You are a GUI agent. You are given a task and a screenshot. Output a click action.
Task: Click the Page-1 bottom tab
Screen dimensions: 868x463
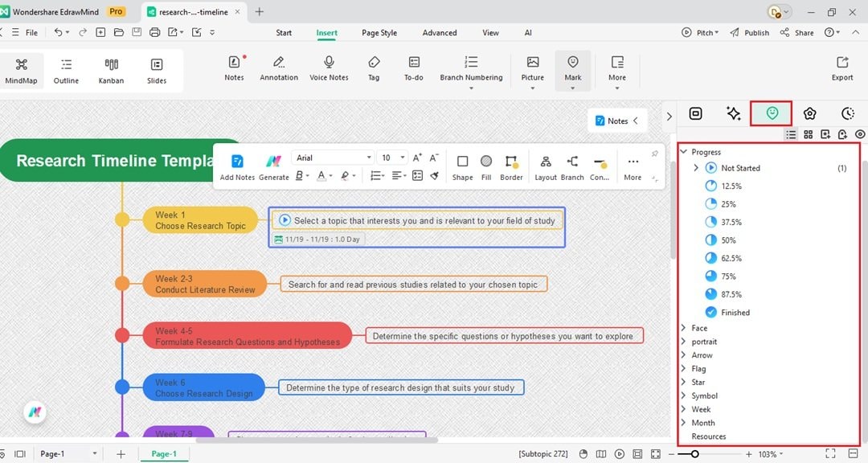(164, 453)
